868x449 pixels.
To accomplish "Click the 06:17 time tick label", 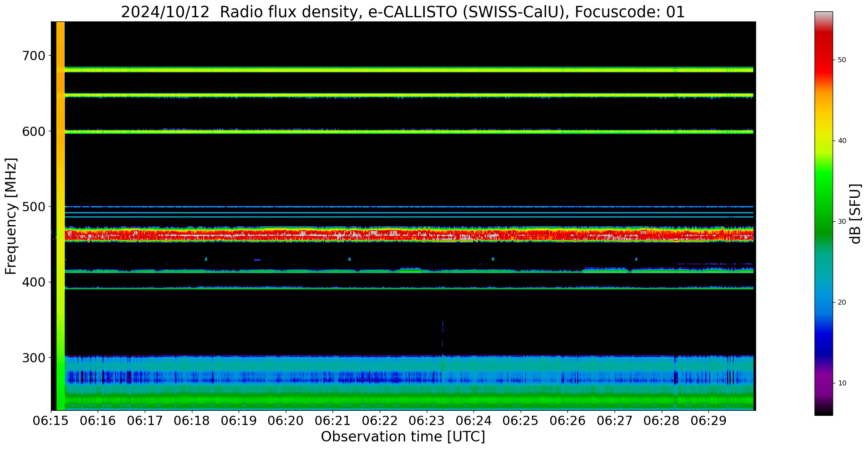I will [145, 420].
